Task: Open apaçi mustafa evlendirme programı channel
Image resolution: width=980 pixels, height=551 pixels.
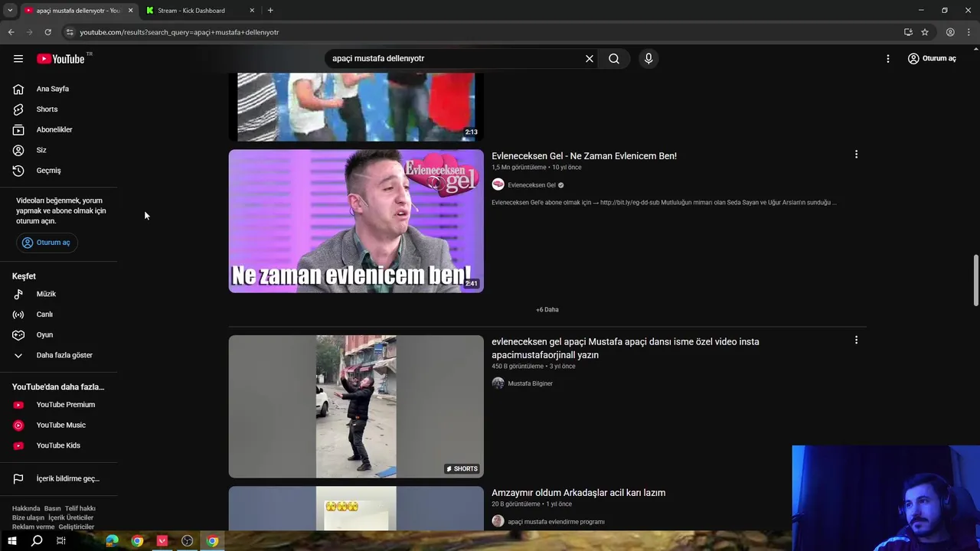Action: (x=556, y=522)
